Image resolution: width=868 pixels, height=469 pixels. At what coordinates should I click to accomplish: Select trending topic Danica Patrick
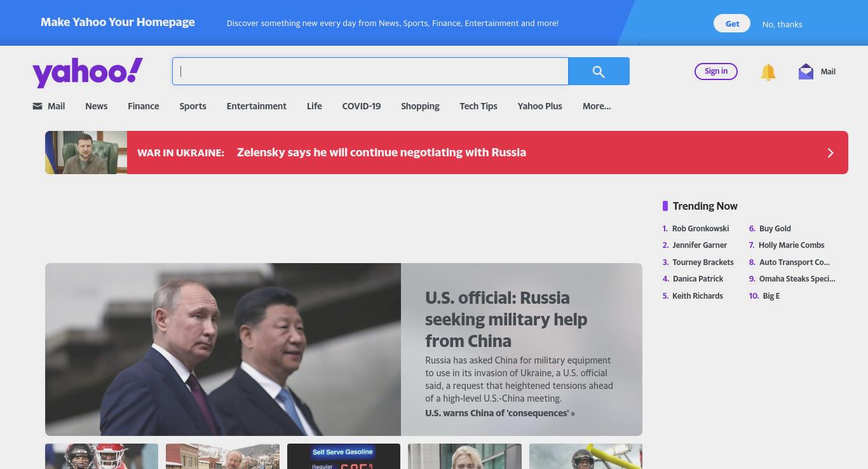(698, 278)
